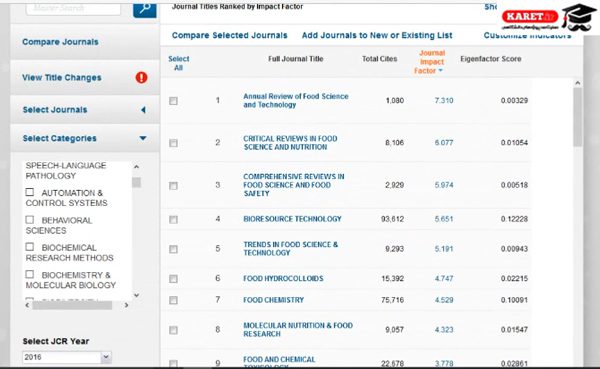The image size is (600, 369).
Task: Click the magnifier search button
Action: pos(145,9)
